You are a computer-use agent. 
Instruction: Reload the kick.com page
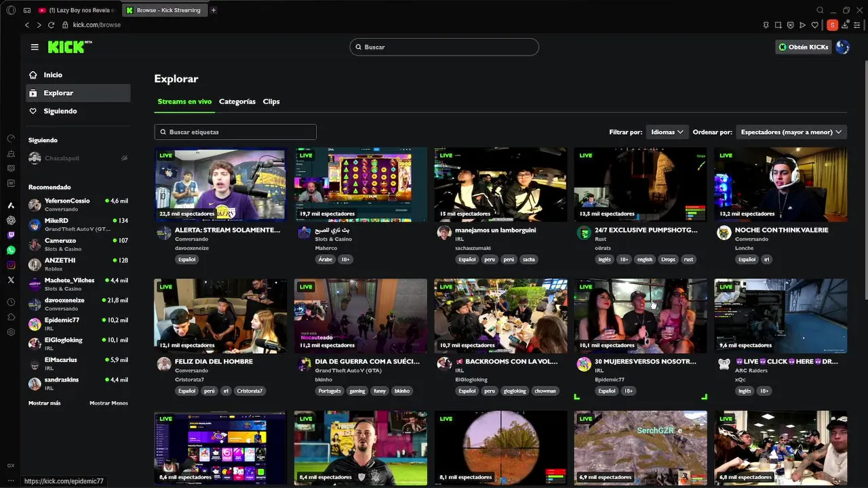(51, 25)
